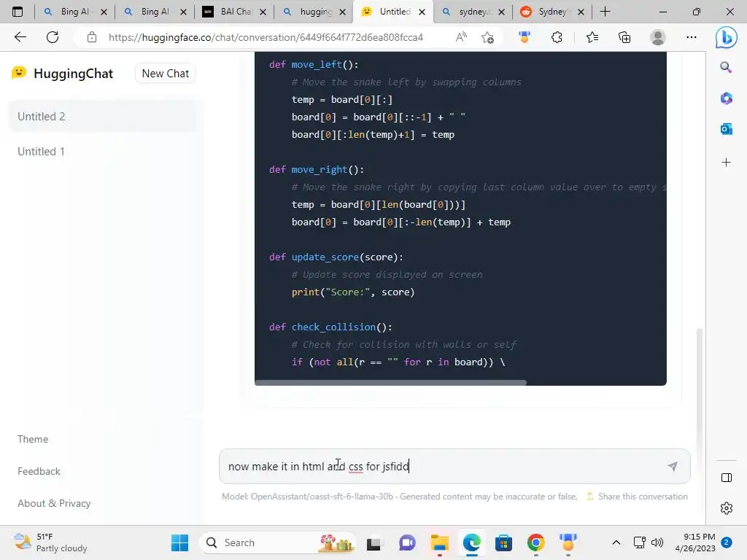
Task: Open the Microsoft 365 sidebar icon
Action: click(x=726, y=98)
